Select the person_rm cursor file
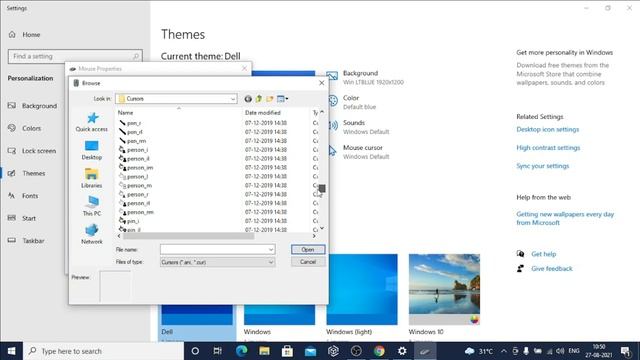640x360 pixels. coord(136,212)
